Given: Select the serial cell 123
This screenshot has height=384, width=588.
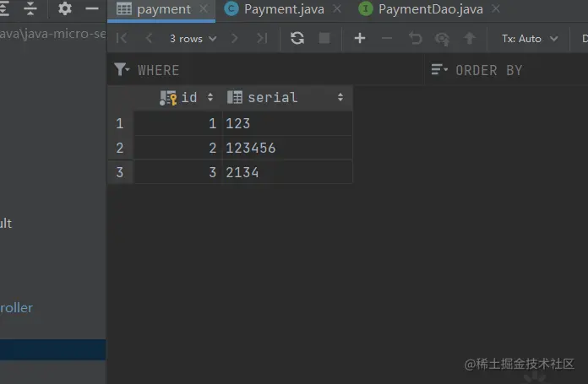Looking at the screenshot, I should tap(287, 123).
